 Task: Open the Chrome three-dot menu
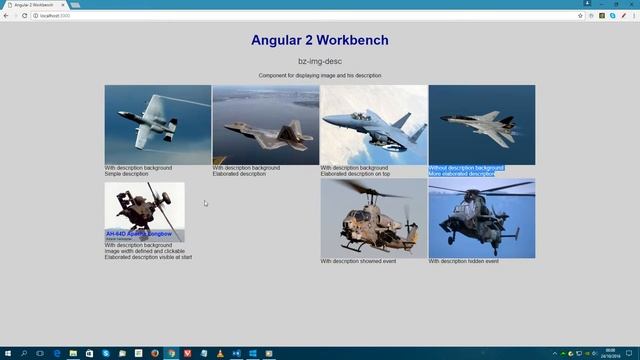coord(634,16)
